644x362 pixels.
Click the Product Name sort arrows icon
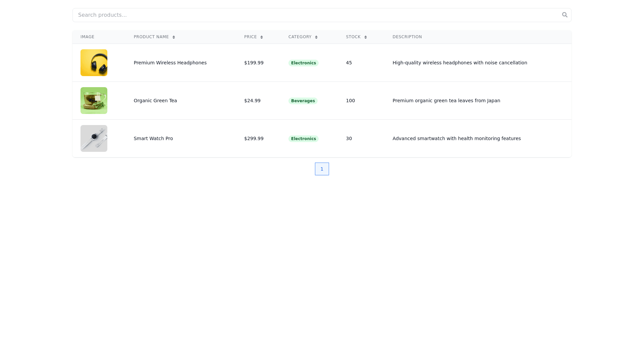click(174, 37)
